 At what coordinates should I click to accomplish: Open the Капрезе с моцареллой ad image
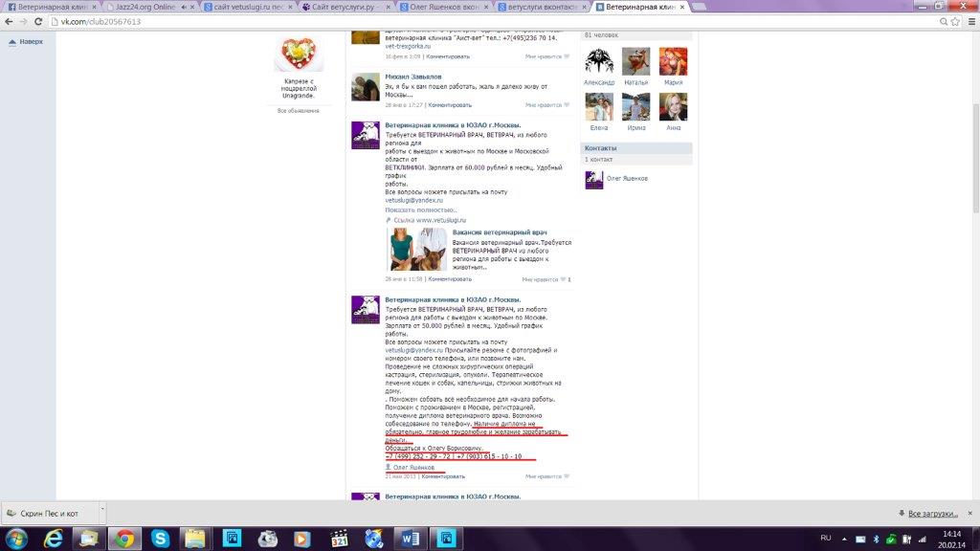pos(299,54)
